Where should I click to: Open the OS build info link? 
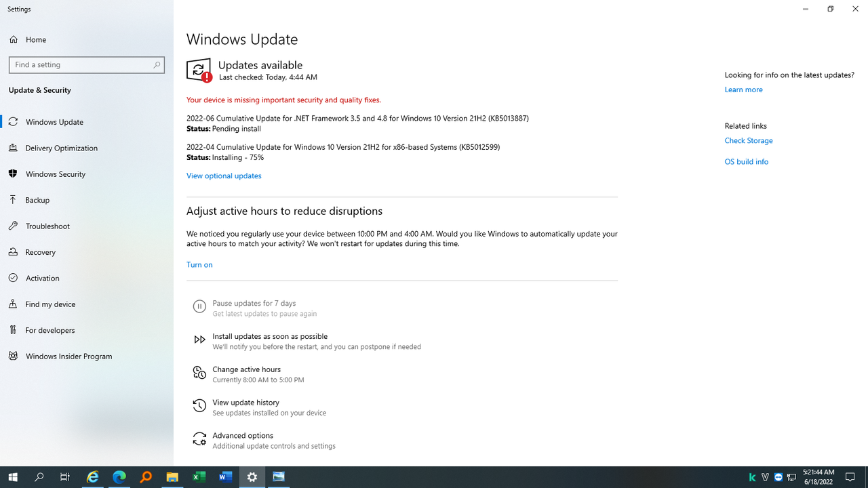click(747, 161)
